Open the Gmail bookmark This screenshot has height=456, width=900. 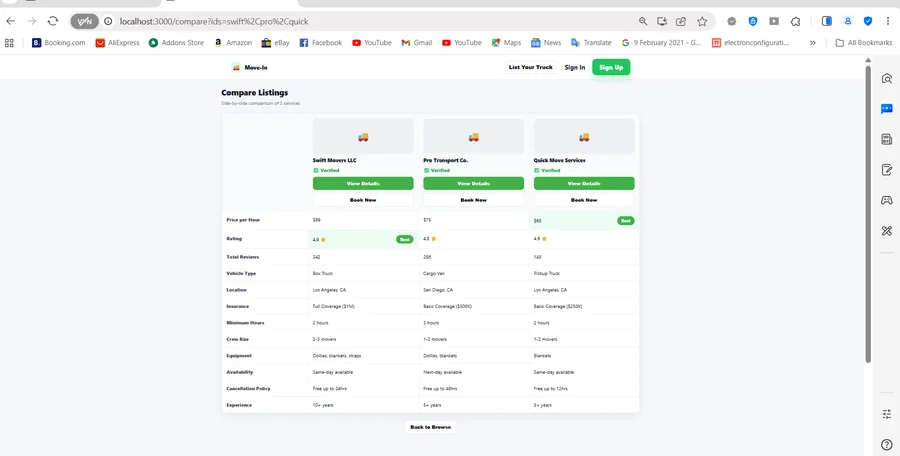pyautogui.click(x=417, y=42)
